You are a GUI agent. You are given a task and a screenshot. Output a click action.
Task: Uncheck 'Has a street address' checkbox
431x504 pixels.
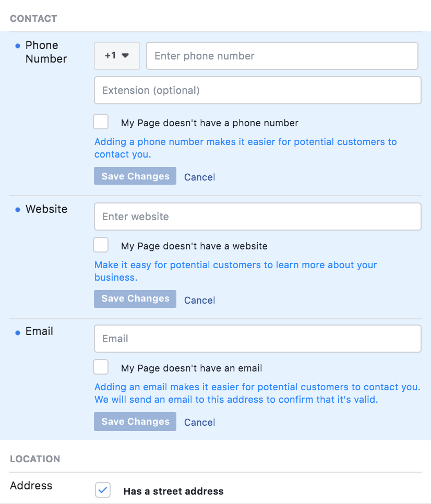pos(103,490)
